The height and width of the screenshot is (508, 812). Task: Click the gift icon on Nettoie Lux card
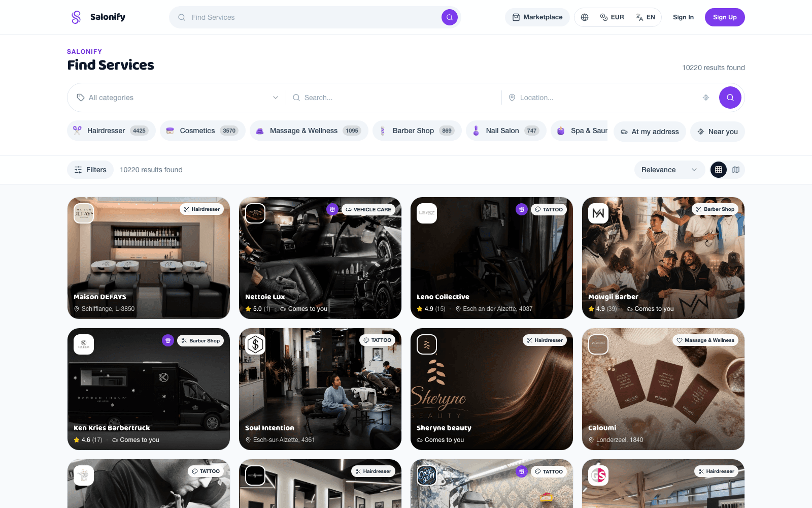coord(332,209)
